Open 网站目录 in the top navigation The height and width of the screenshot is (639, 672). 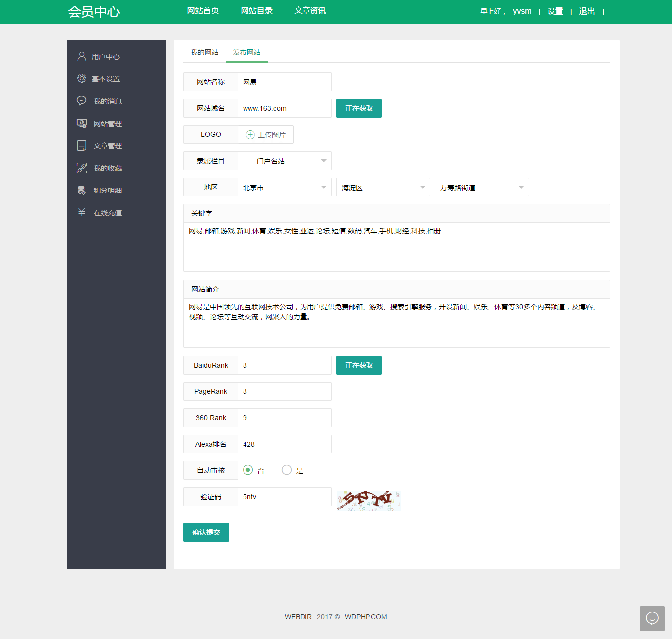(x=257, y=11)
